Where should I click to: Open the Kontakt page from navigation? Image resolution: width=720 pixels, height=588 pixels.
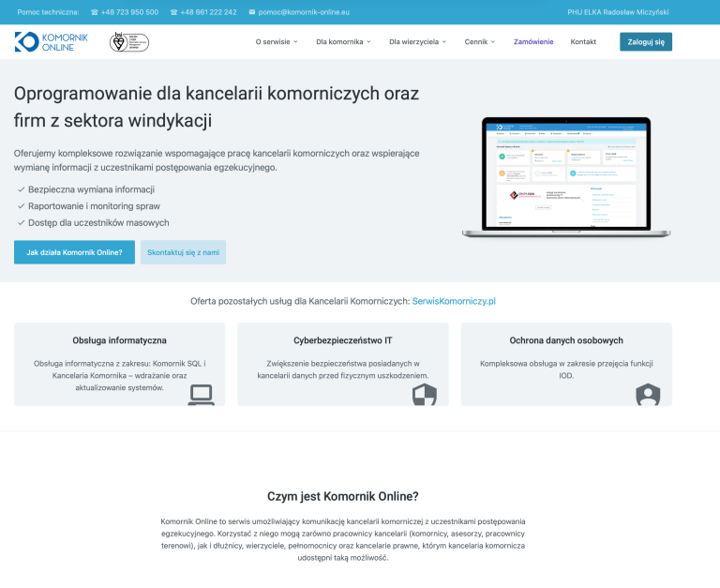(583, 41)
